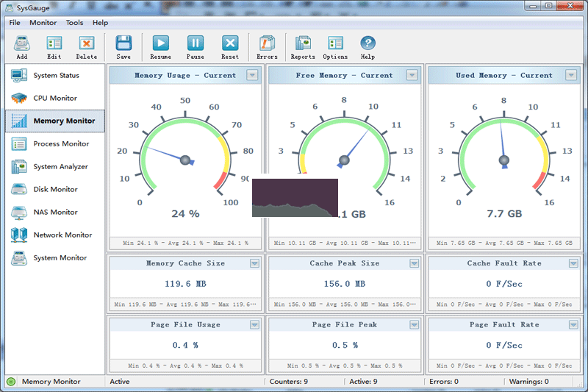Click the Edit toolbar icon
Screen dimensions: 588x392
(x=54, y=44)
